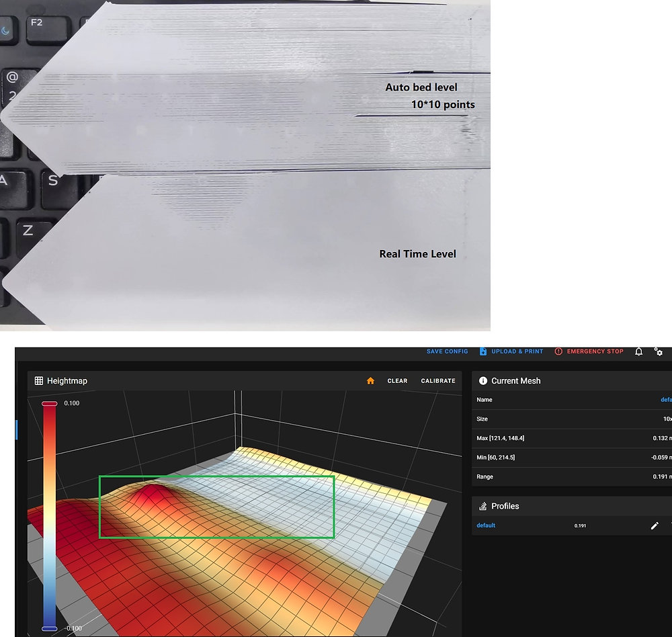Viewport: 672px width, 637px height.
Task: Click the Profiles stack icon
Action: point(483,506)
